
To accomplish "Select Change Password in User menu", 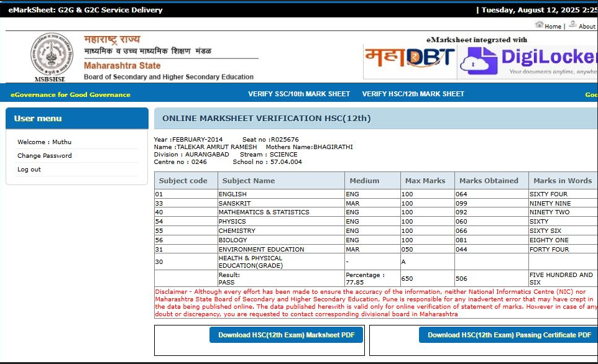I will tap(45, 156).
